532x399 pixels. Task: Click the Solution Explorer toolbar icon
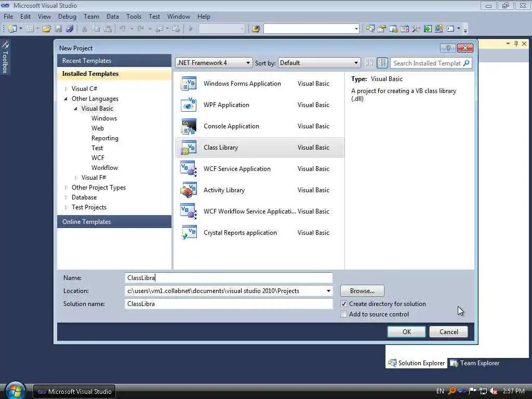click(x=370, y=29)
